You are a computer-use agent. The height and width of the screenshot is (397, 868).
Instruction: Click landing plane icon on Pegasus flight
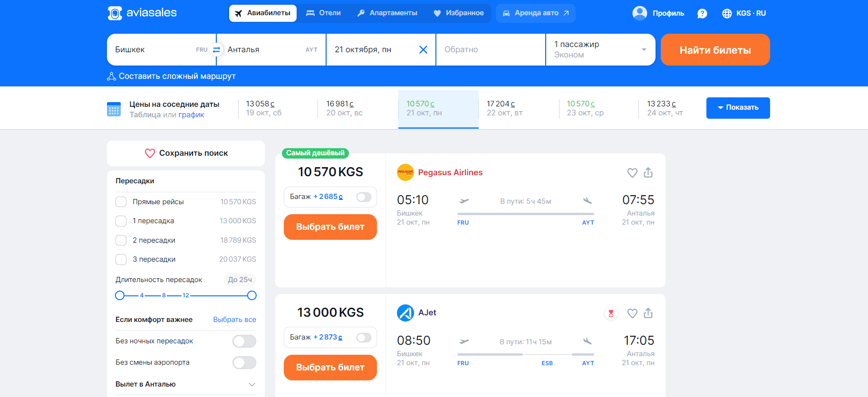(x=588, y=201)
